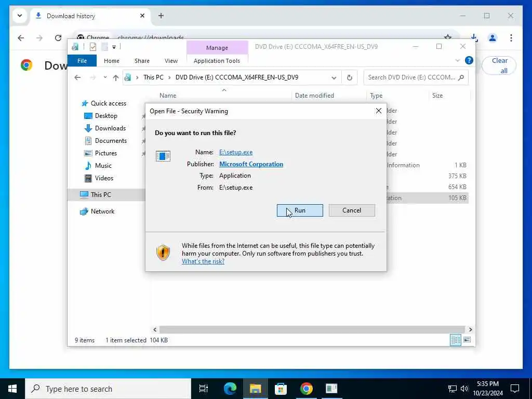Open the E:\setup.exe name link
The width and height of the screenshot is (532, 399).
[236, 152]
